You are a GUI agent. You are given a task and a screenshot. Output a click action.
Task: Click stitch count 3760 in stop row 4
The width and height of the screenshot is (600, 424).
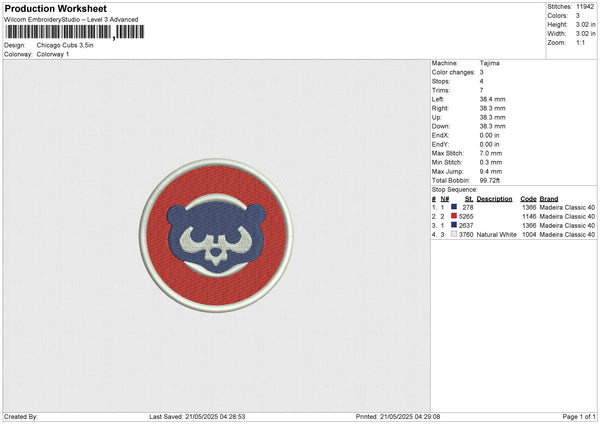pyautogui.click(x=466, y=235)
